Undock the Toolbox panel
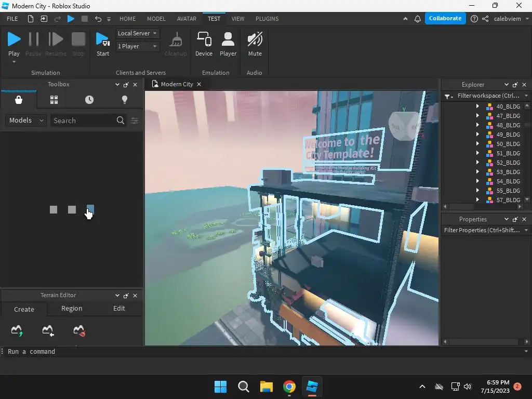532x399 pixels. click(126, 85)
